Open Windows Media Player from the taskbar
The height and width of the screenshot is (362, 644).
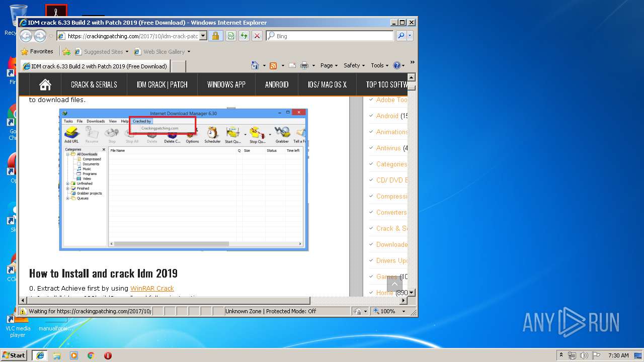coord(74,355)
